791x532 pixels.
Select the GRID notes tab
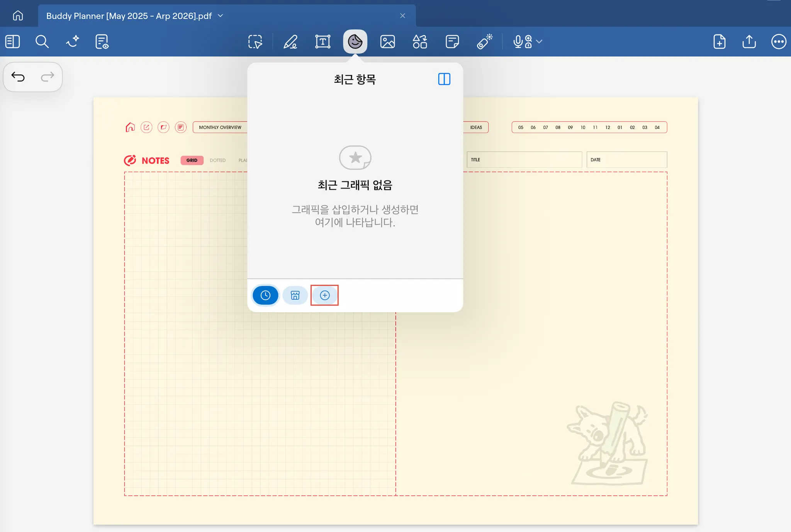[x=192, y=160]
